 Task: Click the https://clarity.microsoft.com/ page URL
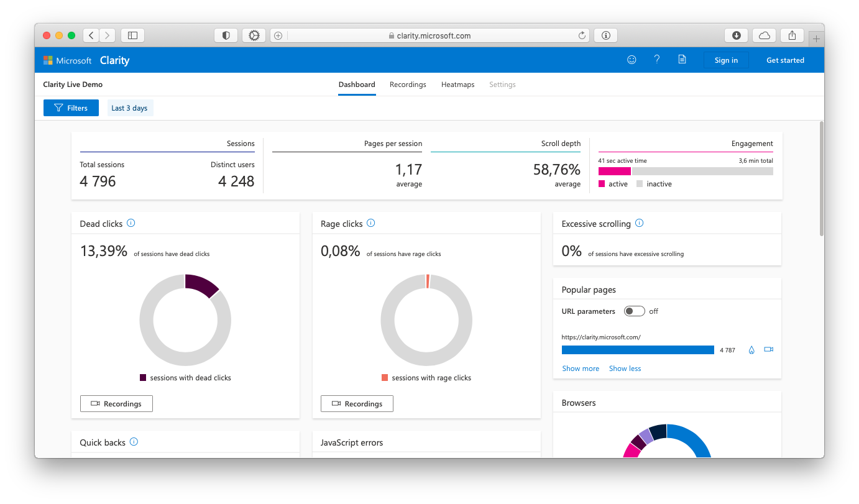[601, 337]
